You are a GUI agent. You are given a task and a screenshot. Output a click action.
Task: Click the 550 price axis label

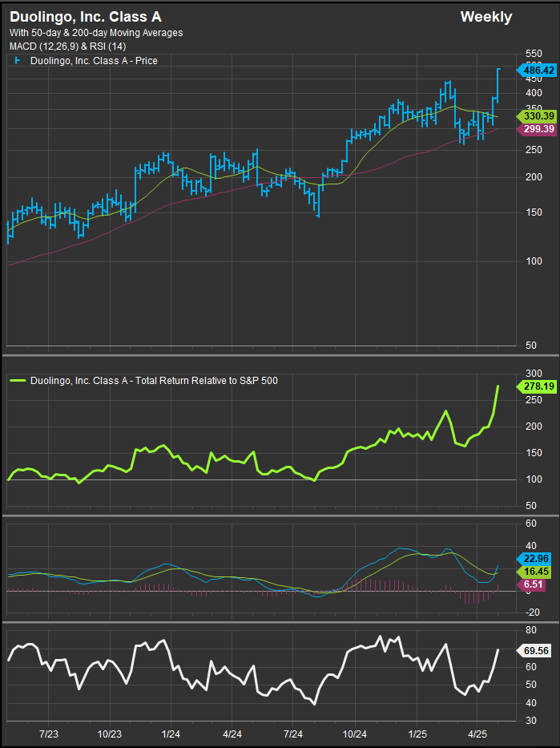(x=534, y=54)
